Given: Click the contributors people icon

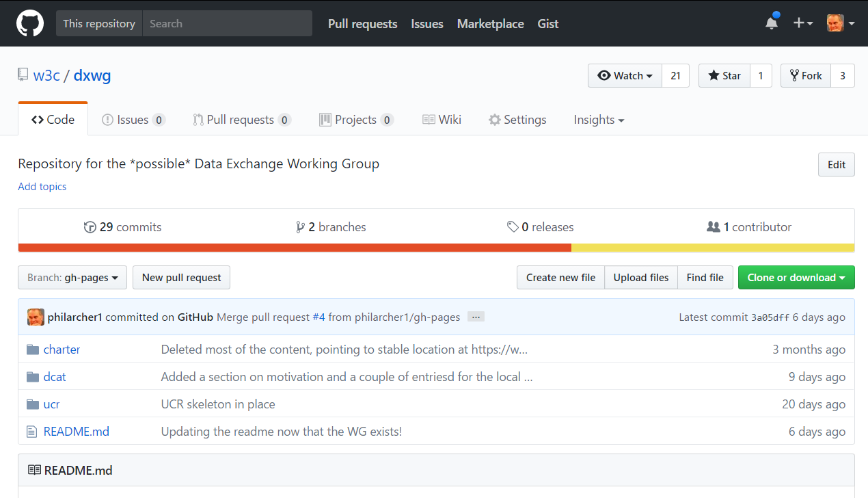Looking at the screenshot, I should tap(714, 227).
